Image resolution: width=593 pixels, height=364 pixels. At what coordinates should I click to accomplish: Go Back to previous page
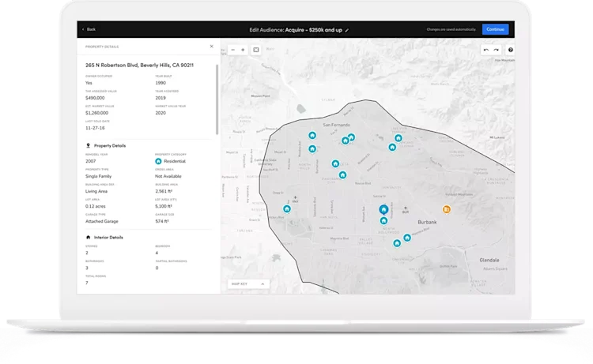pyautogui.click(x=89, y=29)
